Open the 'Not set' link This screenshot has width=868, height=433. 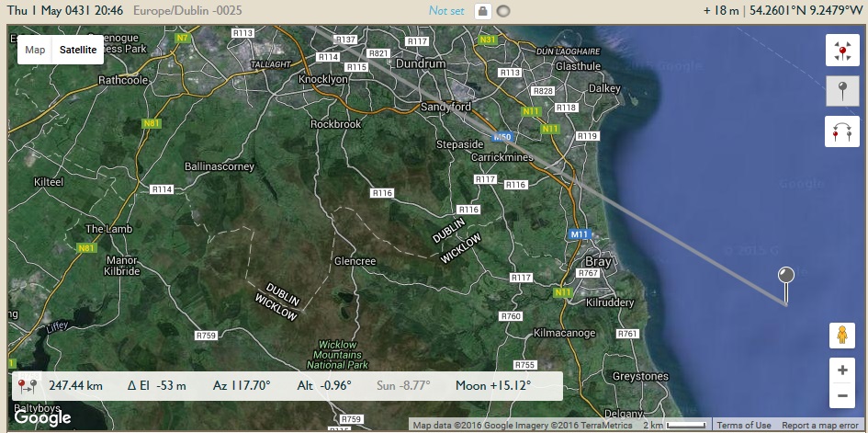[447, 11]
